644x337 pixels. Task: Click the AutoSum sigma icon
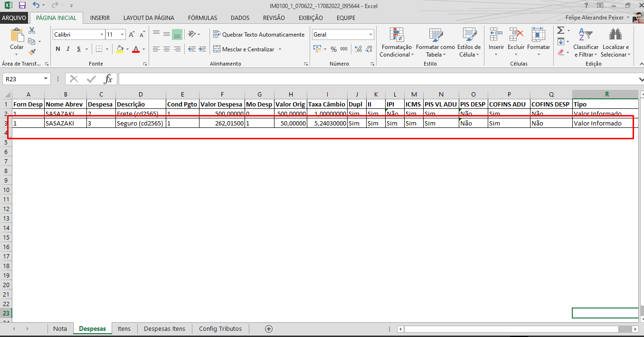click(x=560, y=30)
